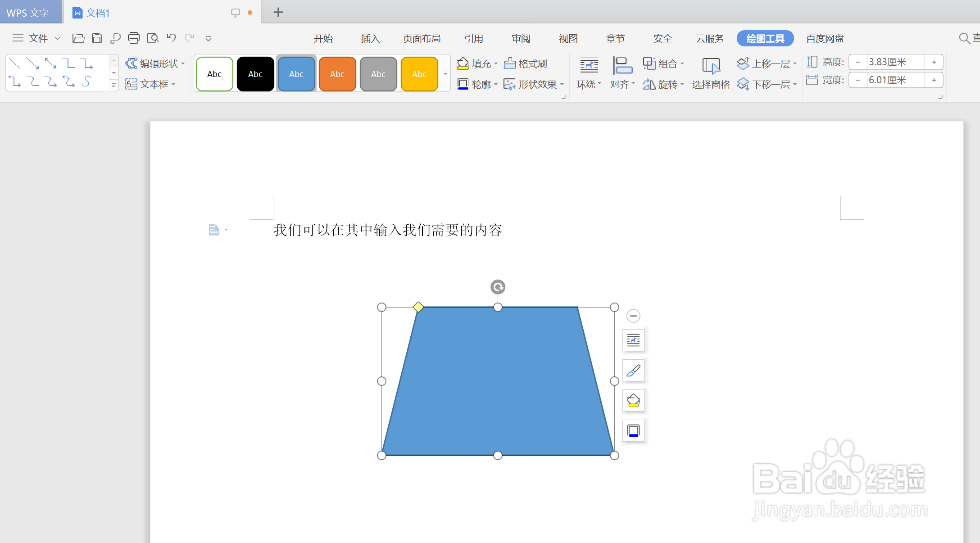Expand the shape style gallery more arrow
Image resolution: width=980 pixels, height=543 pixels.
click(x=445, y=73)
